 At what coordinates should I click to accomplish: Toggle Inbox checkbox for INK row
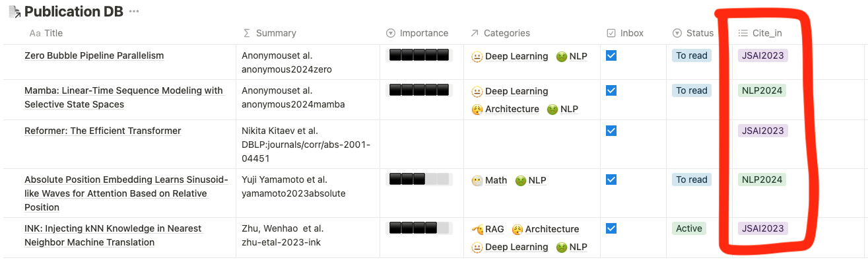611,228
